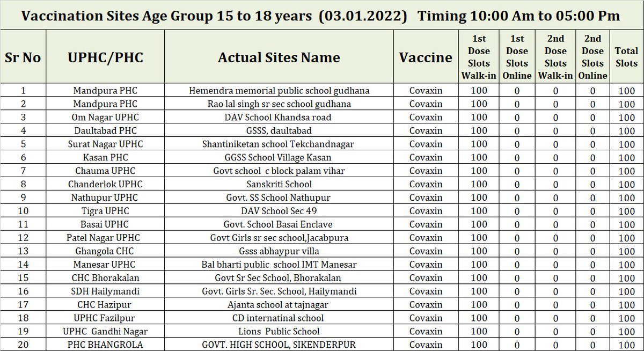This screenshot has width=644, height=351.
Task: Click 'Bal bharti public school IMT Manesar'
Action: [279, 265]
